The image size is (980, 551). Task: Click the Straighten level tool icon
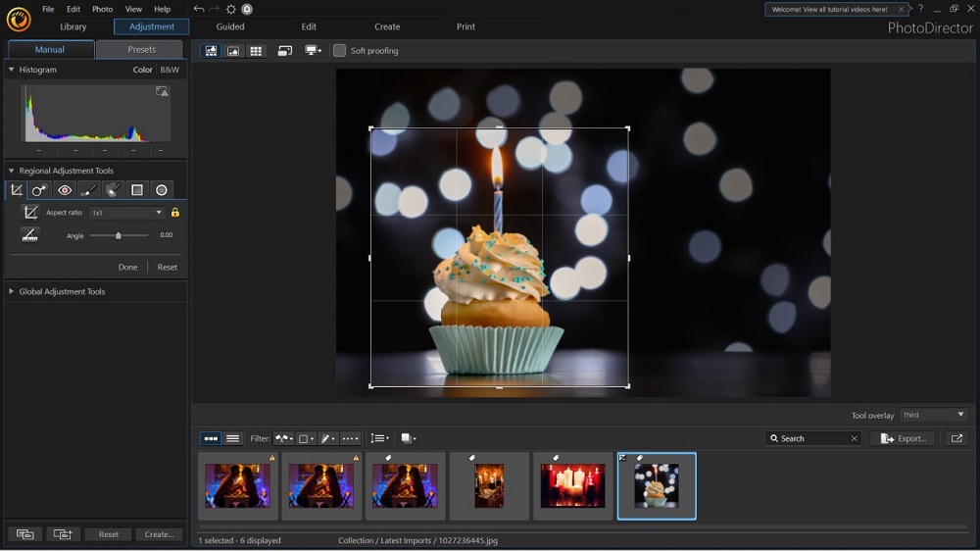(x=30, y=235)
